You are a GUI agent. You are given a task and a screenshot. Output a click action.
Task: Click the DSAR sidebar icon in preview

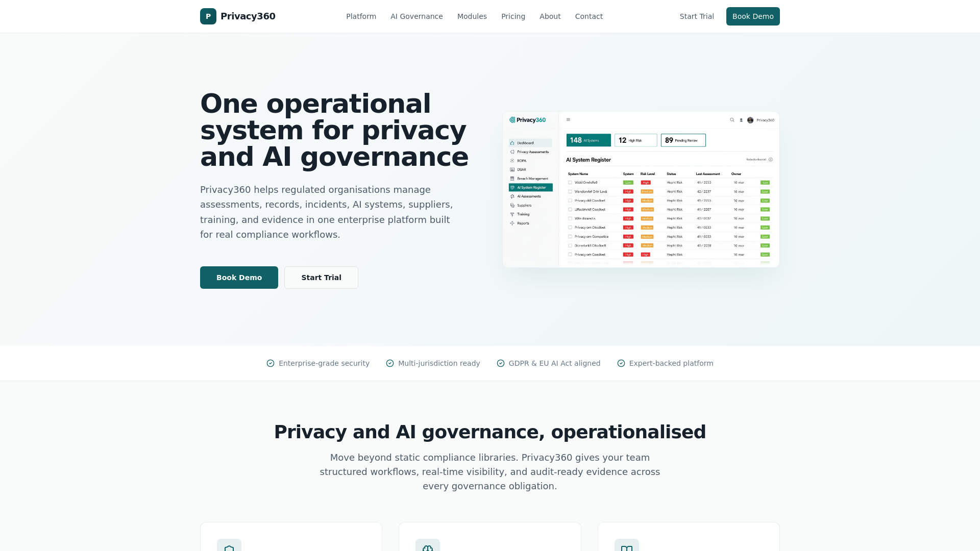[x=512, y=170]
